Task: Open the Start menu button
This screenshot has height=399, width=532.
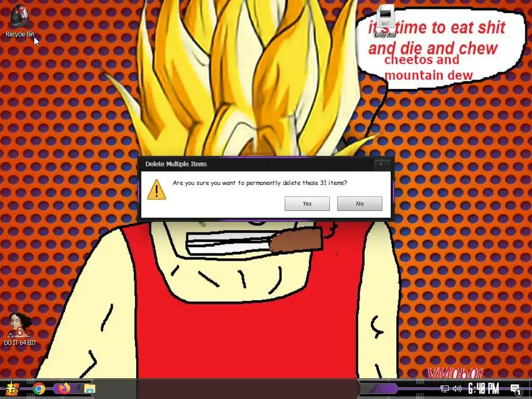Action: 12,389
